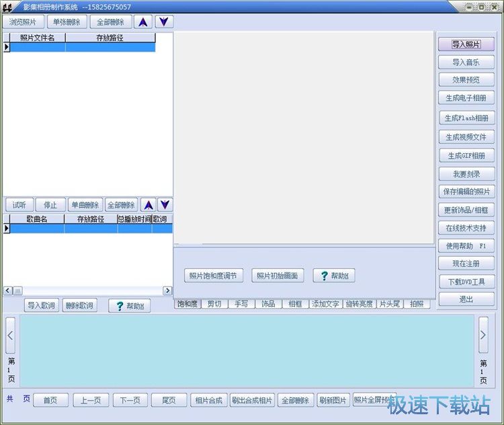Click 删除歌词 button
The height and width of the screenshot is (425, 504).
[79, 305]
